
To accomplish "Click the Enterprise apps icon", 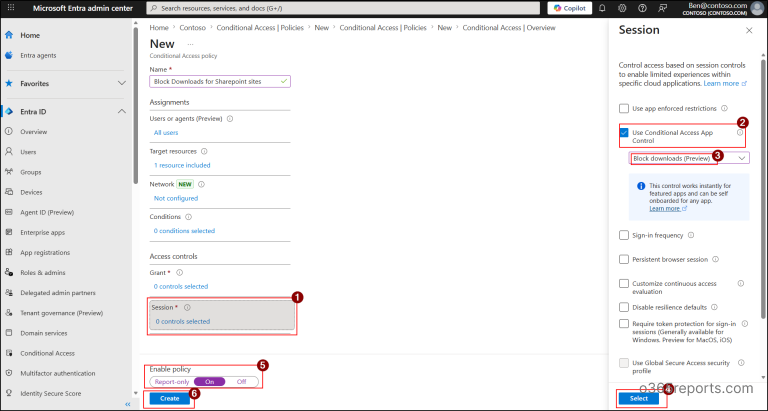I will [x=9, y=232].
